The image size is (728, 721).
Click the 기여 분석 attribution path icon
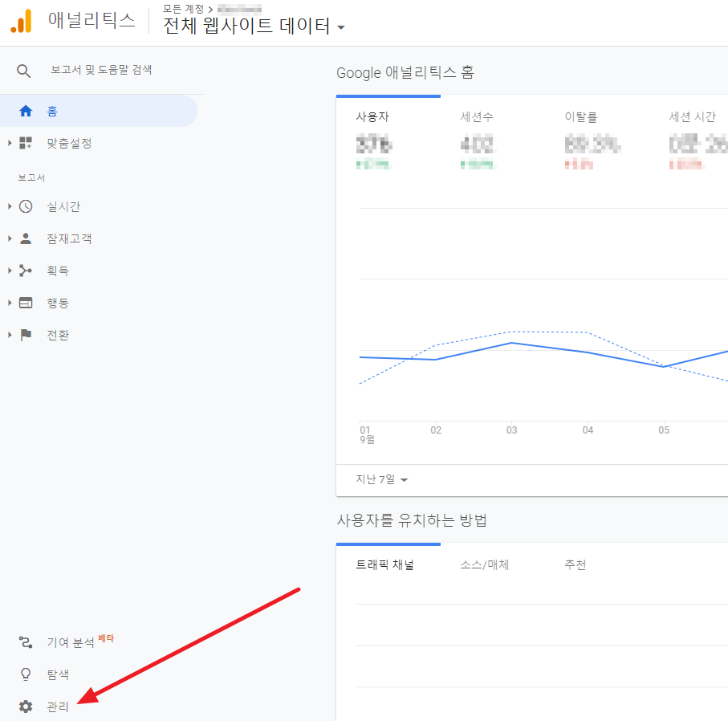pyautogui.click(x=26, y=642)
